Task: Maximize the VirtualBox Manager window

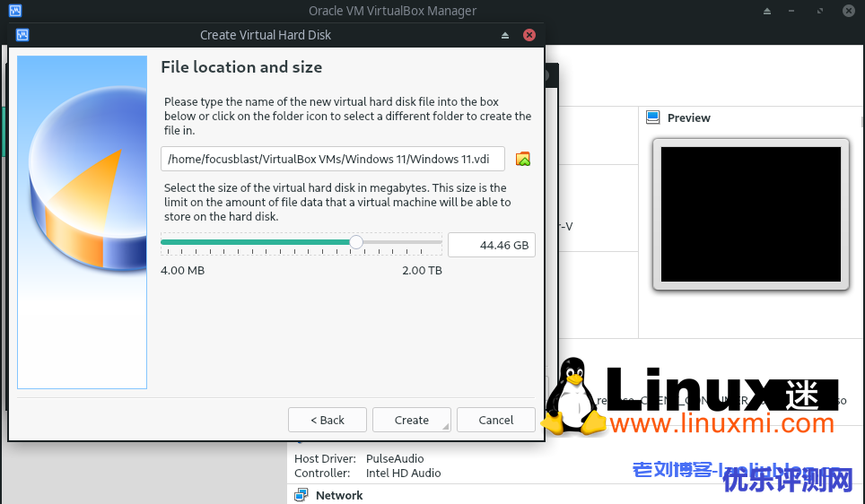Action: (x=820, y=11)
